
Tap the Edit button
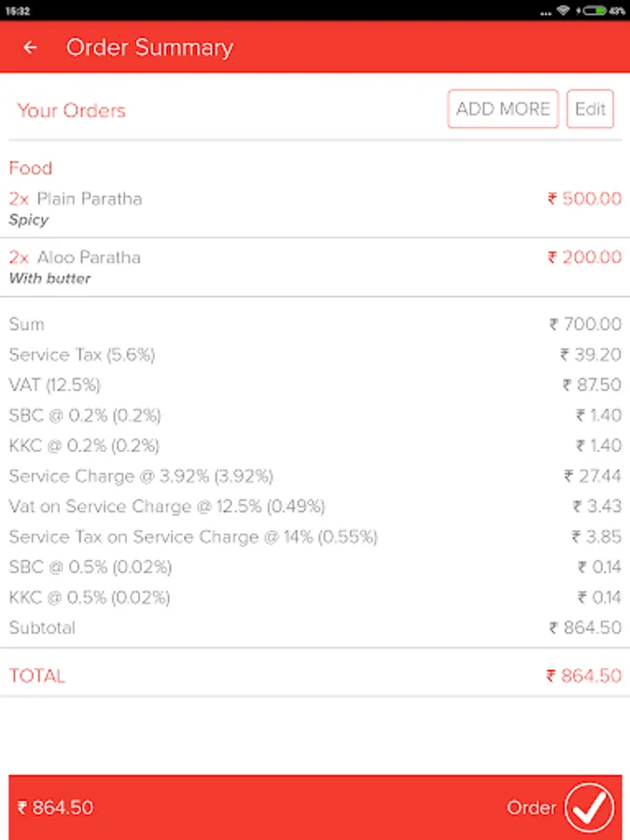590,109
